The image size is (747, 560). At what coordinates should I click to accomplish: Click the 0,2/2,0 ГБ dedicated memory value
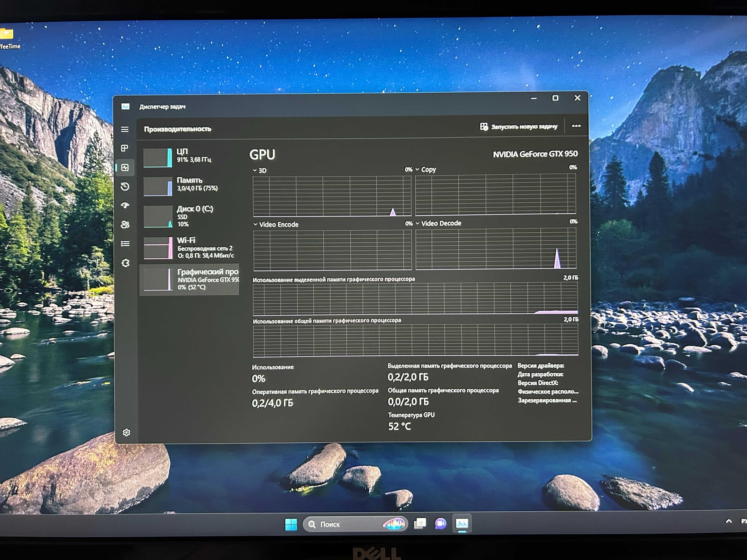(x=408, y=377)
